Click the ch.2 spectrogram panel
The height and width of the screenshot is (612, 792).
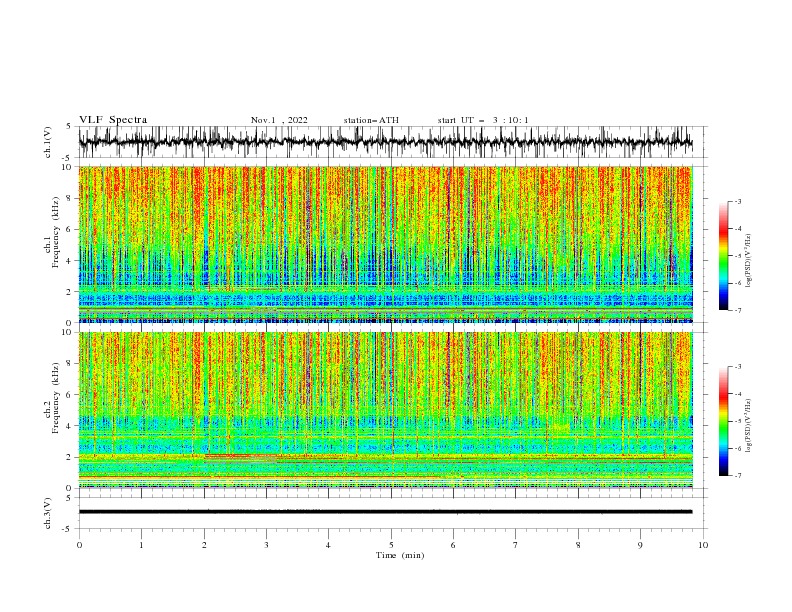coord(386,410)
